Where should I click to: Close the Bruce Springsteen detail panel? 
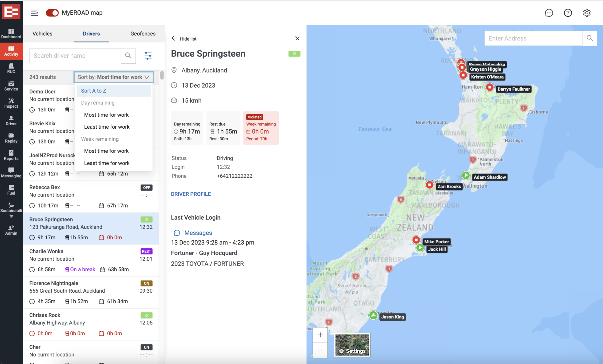tap(297, 38)
